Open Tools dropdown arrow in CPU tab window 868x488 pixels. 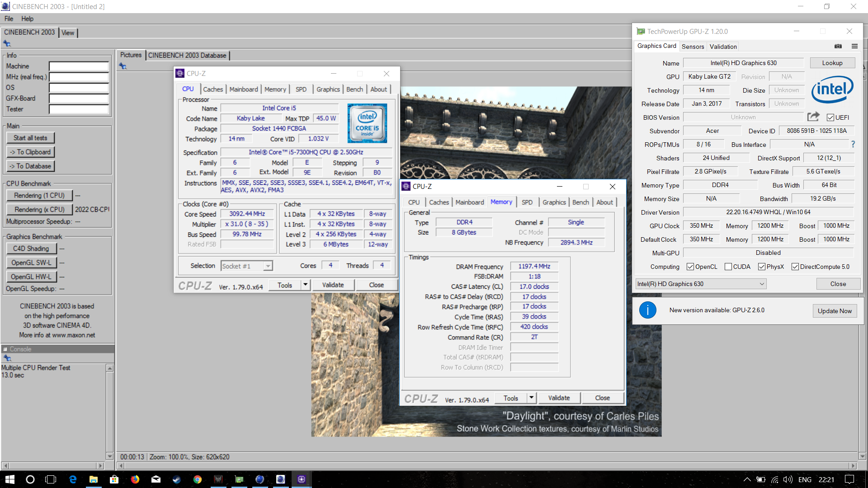coord(306,285)
